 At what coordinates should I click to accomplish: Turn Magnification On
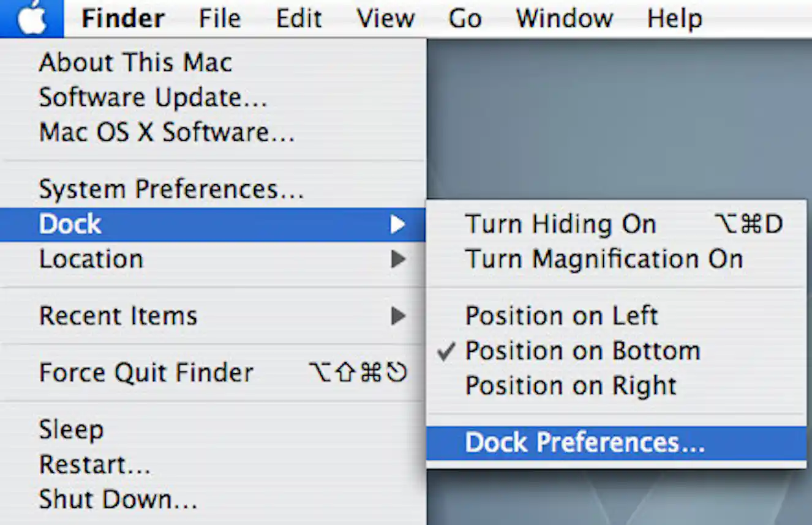604,258
